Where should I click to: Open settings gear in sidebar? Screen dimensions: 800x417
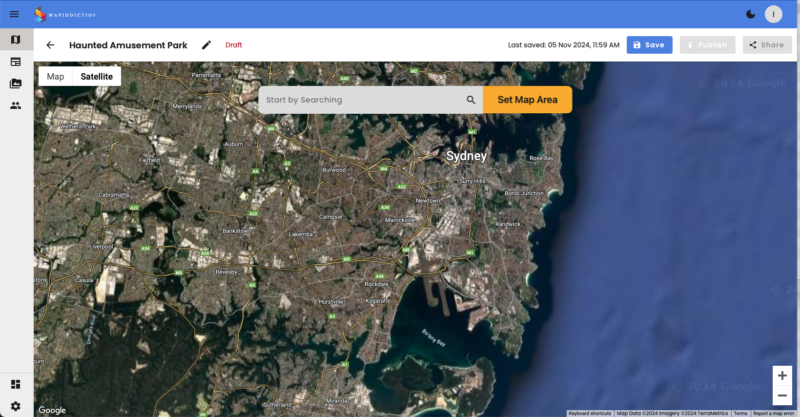[15, 405]
